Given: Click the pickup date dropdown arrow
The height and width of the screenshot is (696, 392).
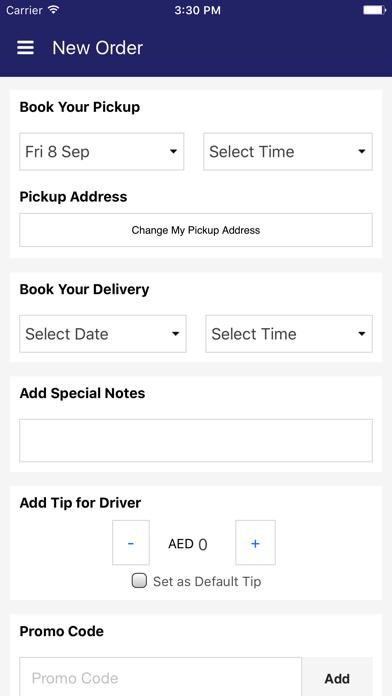Looking at the screenshot, I should [x=174, y=151].
